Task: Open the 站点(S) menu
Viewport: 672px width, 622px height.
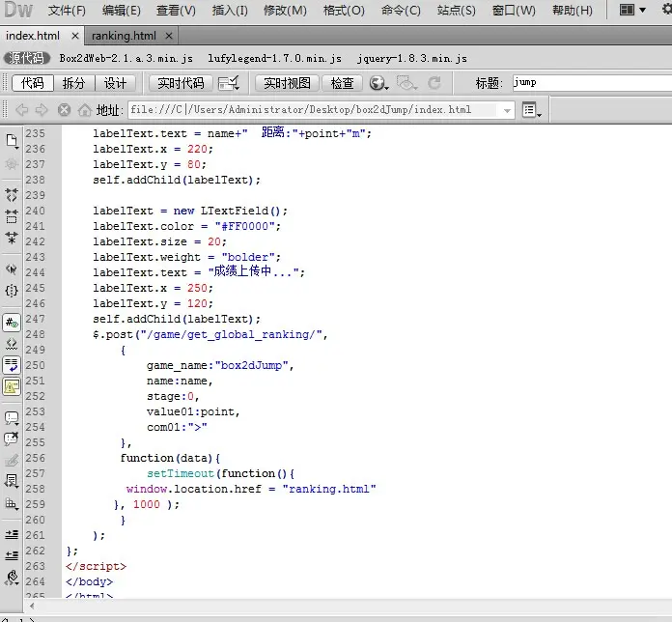Action: pyautogui.click(x=456, y=10)
